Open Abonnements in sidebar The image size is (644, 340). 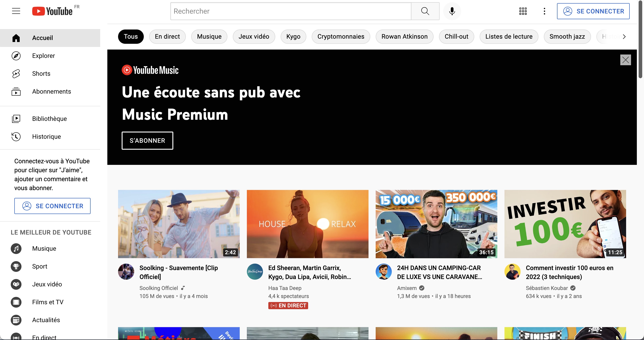(50, 91)
